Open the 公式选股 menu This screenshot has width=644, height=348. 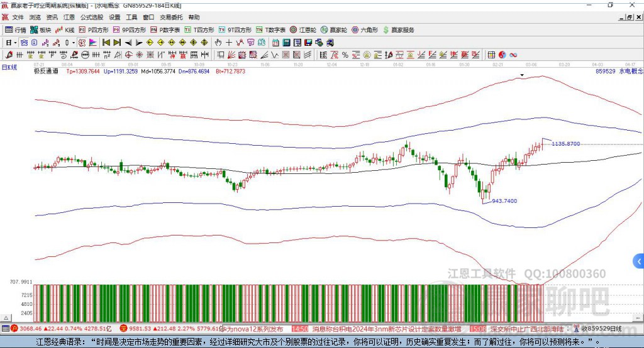pyautogui.click(x=92, y=17)
